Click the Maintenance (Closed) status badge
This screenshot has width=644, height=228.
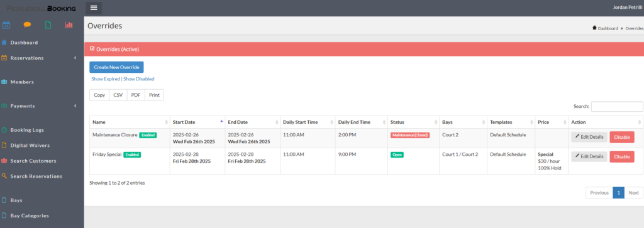click(x=410, y=135)
